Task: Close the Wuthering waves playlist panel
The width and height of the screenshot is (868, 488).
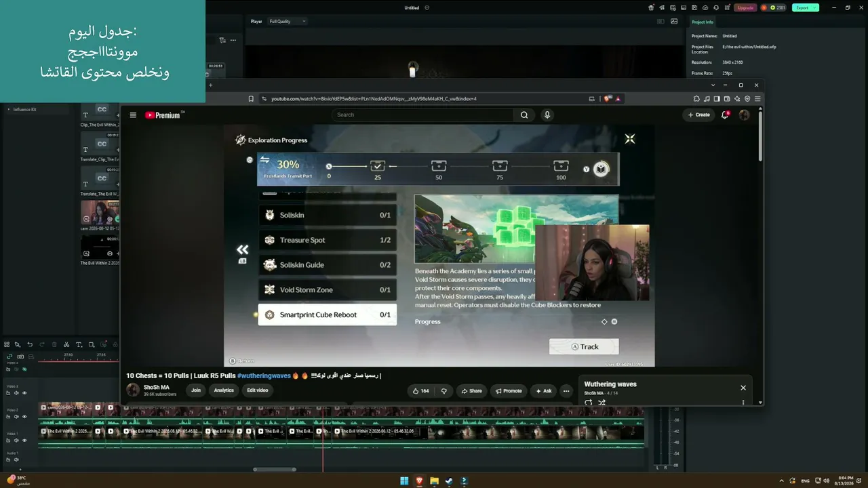Action: (743, 388)
